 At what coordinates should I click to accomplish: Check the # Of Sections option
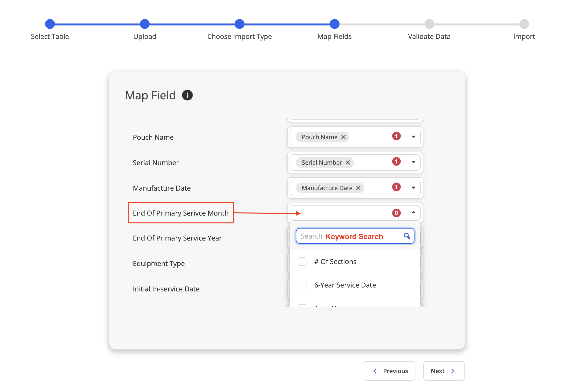tap(302, 262)
